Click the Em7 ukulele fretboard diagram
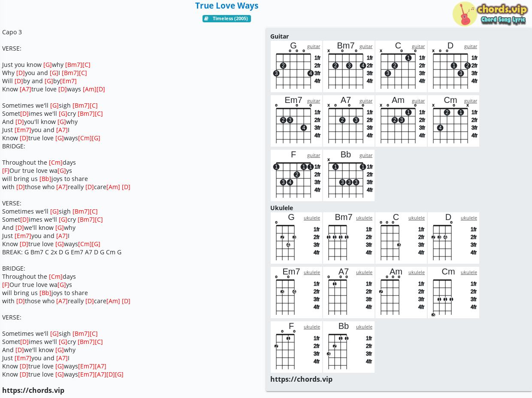Screen dimensions: 532x398 (296, 292)
